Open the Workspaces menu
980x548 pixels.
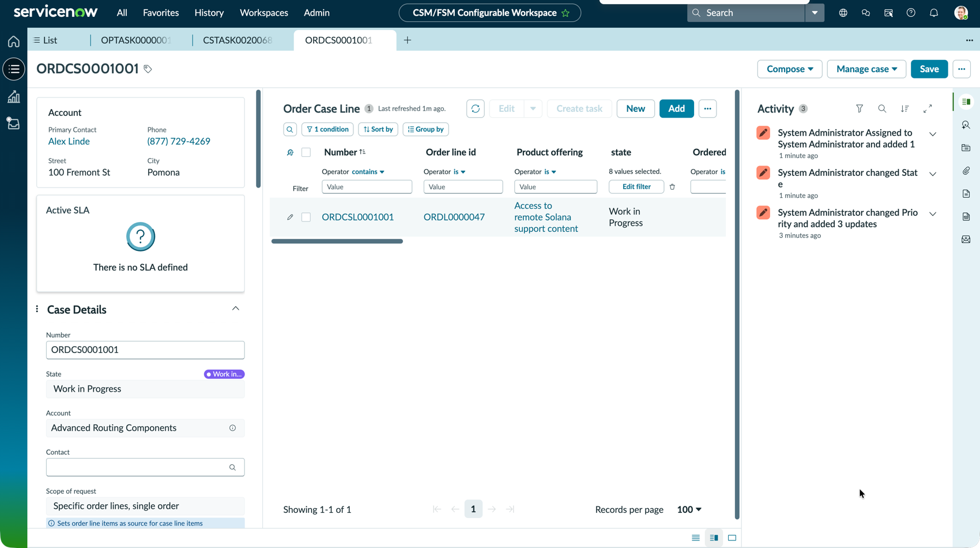263,13
